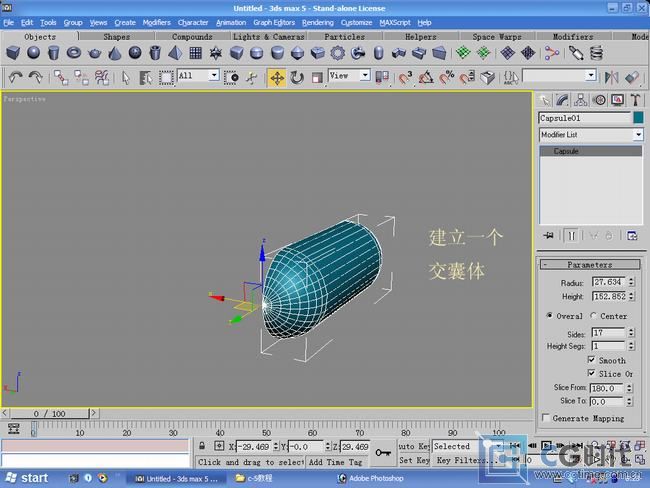The image size is (650, 488).
Task: Adjust the Sides spinner
Action: [x=631, y=333]
